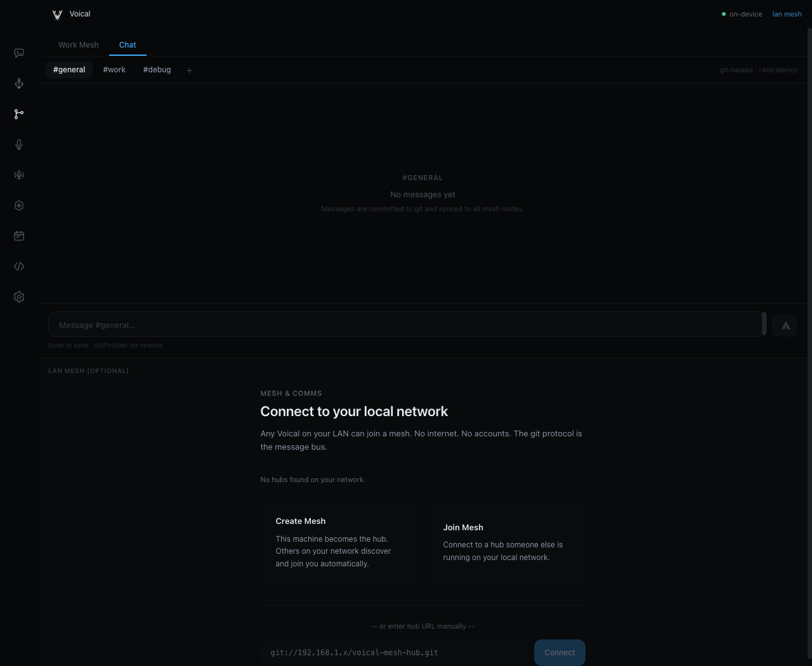Click the '#GENERAL' empty-state heading
812x666 pixels.
point(422,178)
